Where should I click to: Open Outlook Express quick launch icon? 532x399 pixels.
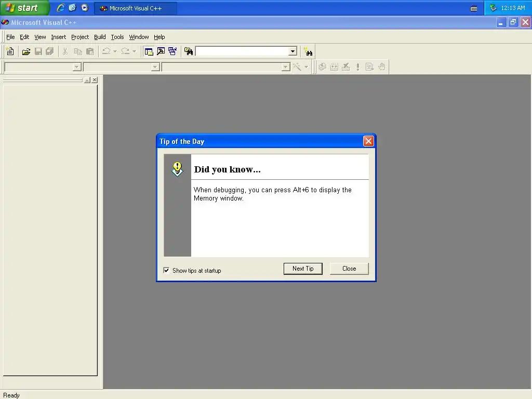(72, 8)
